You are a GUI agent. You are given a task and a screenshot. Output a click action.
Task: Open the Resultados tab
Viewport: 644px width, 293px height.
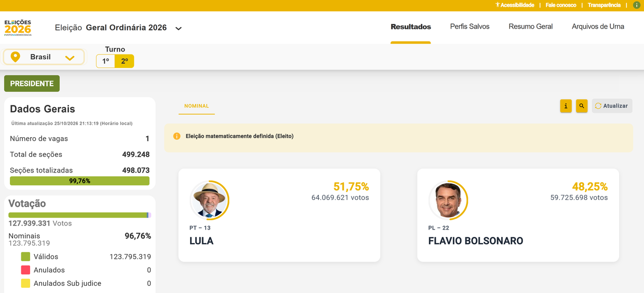(x=411, y=26)
